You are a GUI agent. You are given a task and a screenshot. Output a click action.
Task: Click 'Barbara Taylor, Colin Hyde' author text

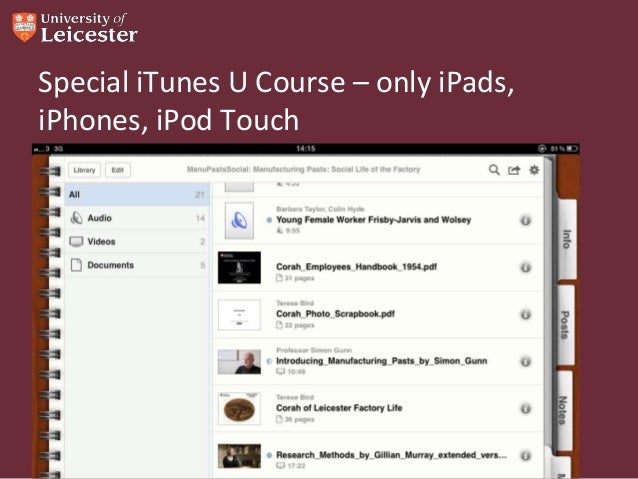click(320, 209)
